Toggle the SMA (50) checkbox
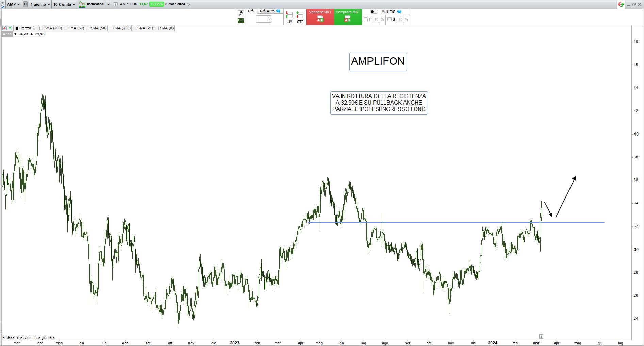 (x=88, y=28)
